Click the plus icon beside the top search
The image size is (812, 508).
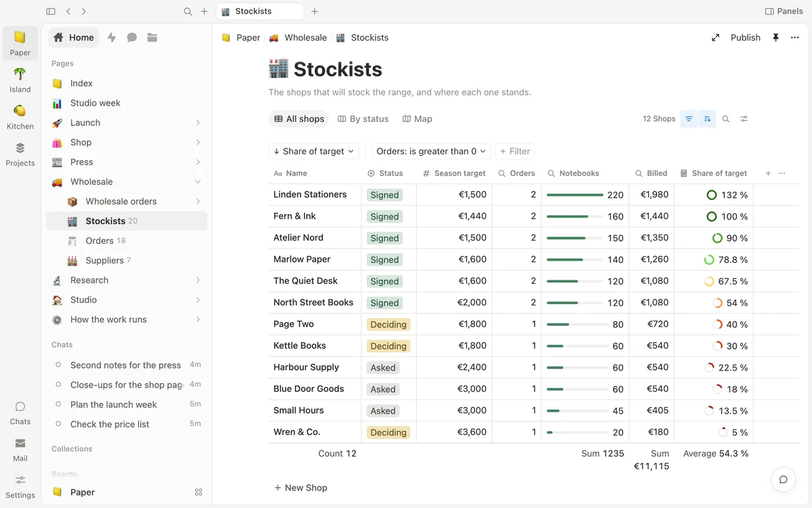(x=204, y=12)
